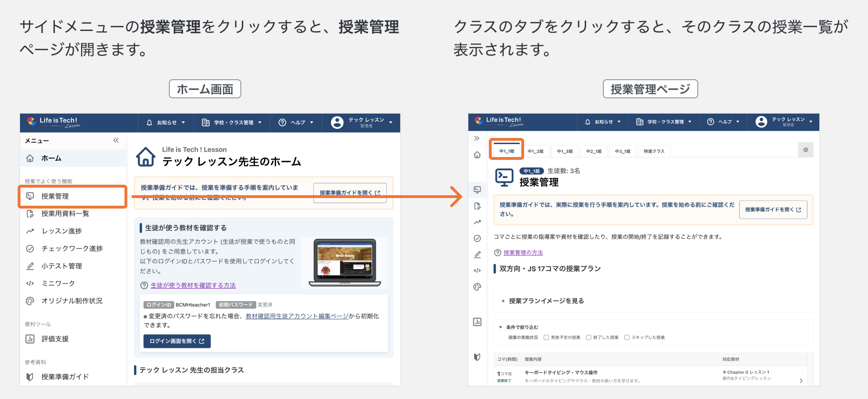The width and height of the screenshot is (868, 399).
Task: Open the ヘルプ dropdown on 授業管理 page header
Action: pos(723,122)
